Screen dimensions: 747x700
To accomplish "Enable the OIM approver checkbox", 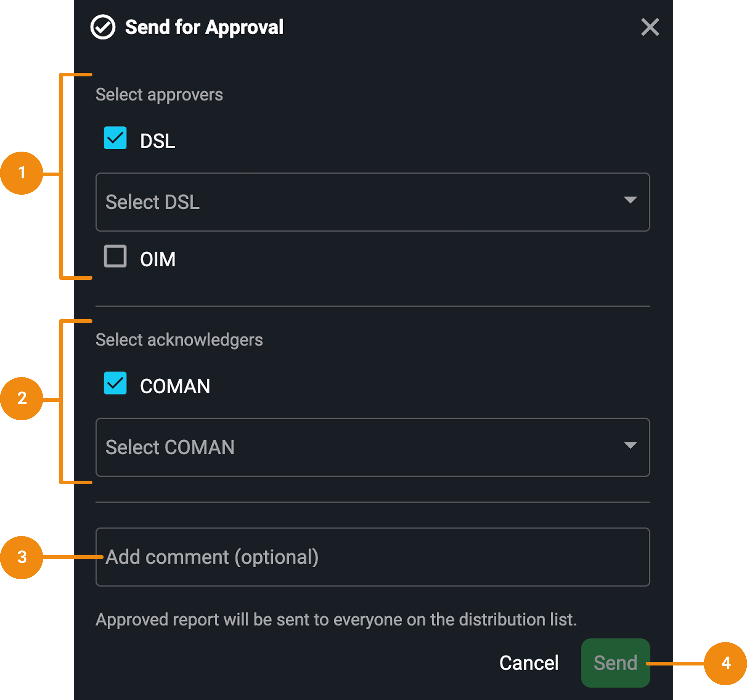I will pos(115,256).
